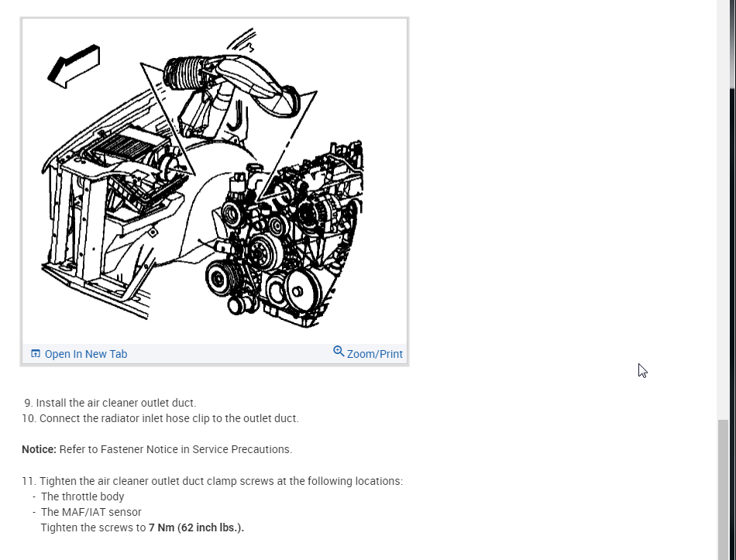736x560 pixels.
Task: Click step 11 Tighten the clamp screws text
Action: (x=212, y=481)
